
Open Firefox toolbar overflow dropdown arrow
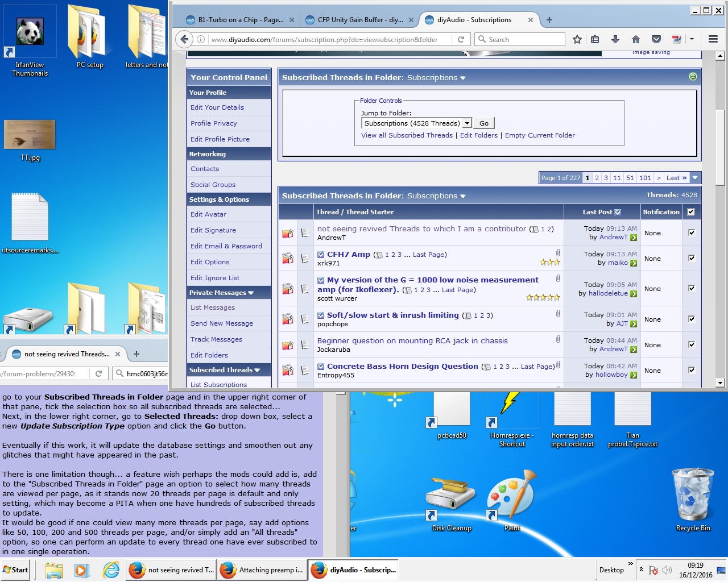[692, 39]
